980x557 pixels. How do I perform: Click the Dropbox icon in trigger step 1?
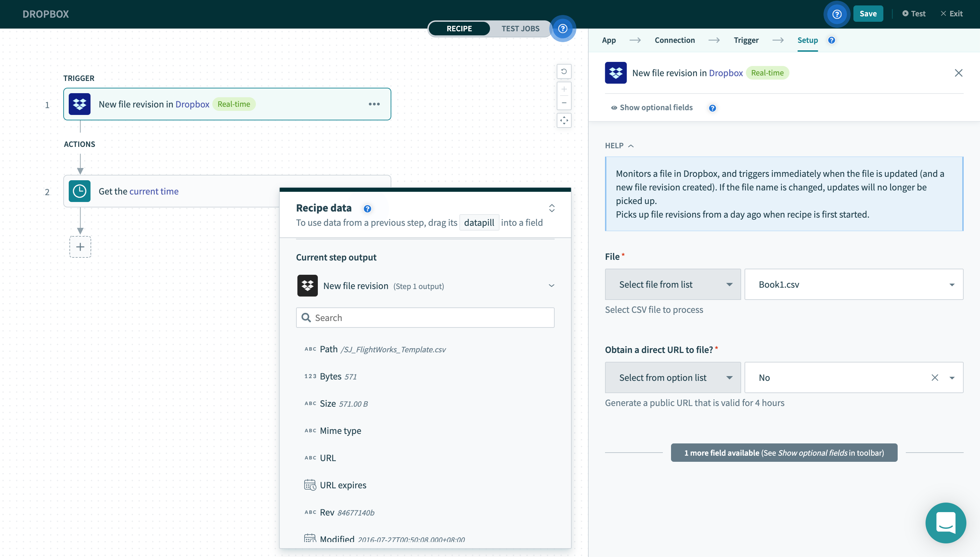point(80,104)
